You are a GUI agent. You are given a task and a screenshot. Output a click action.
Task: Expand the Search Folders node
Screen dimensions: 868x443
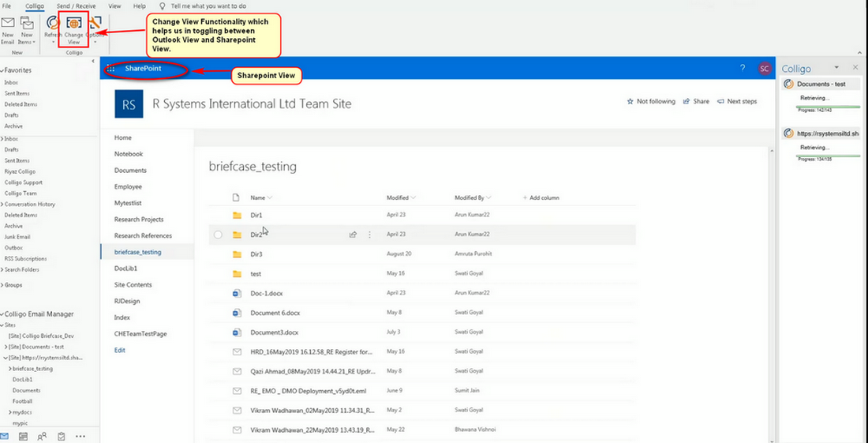[x=2, y=270]
